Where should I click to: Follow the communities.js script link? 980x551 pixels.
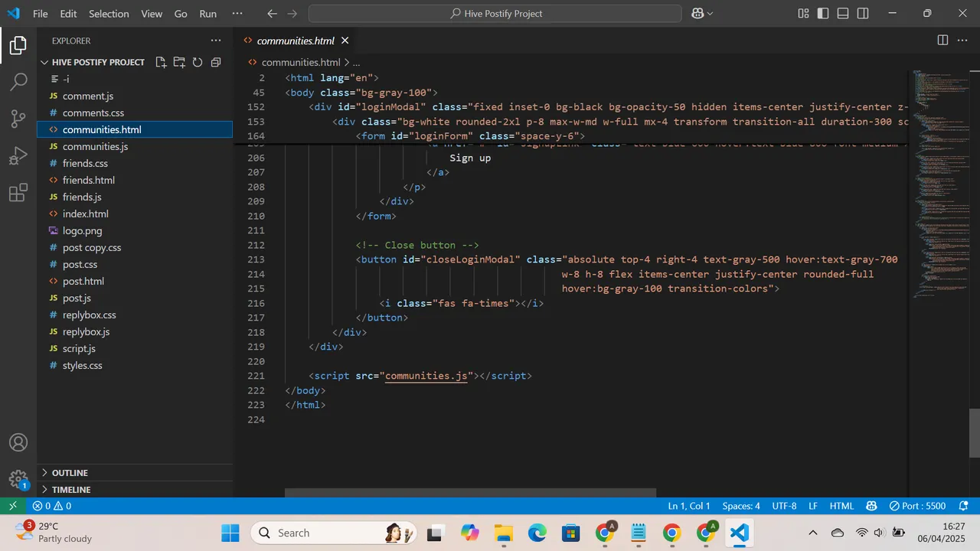pos(426,376)
